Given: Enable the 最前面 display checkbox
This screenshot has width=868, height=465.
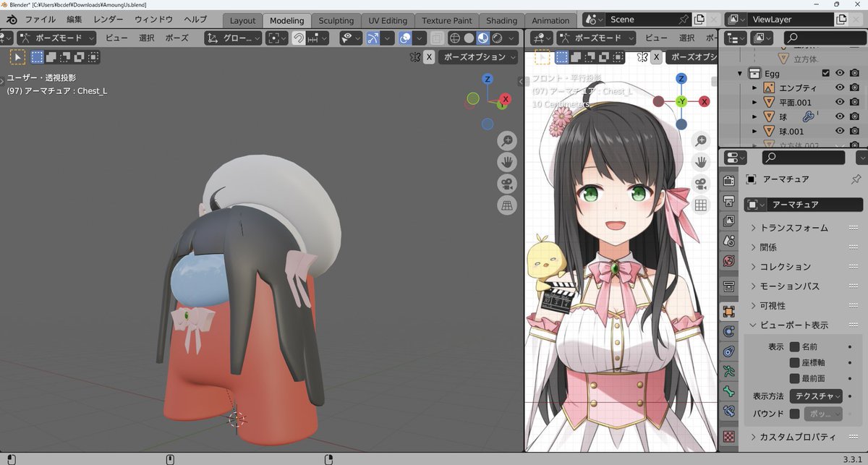Looking at the screenshot, I should click(795, 378).
